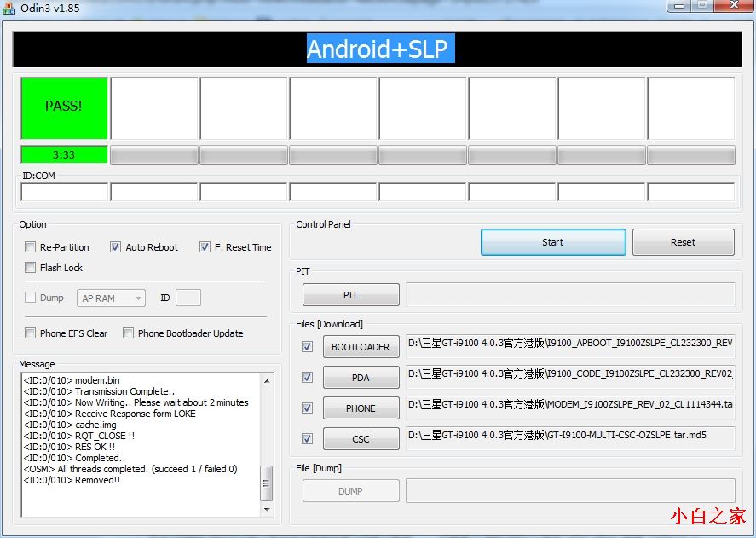Click the PIT file button

[350, 295]
